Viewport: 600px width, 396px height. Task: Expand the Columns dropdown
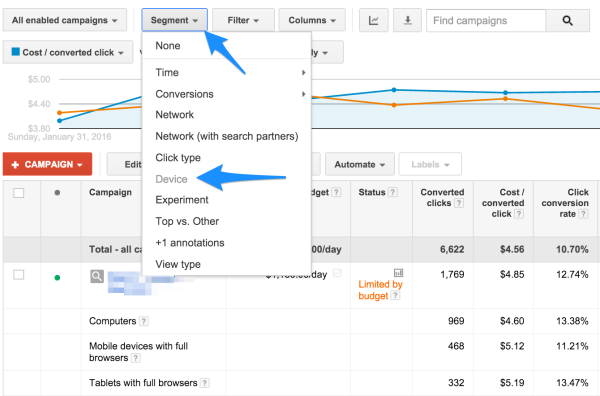click(312, 20)
